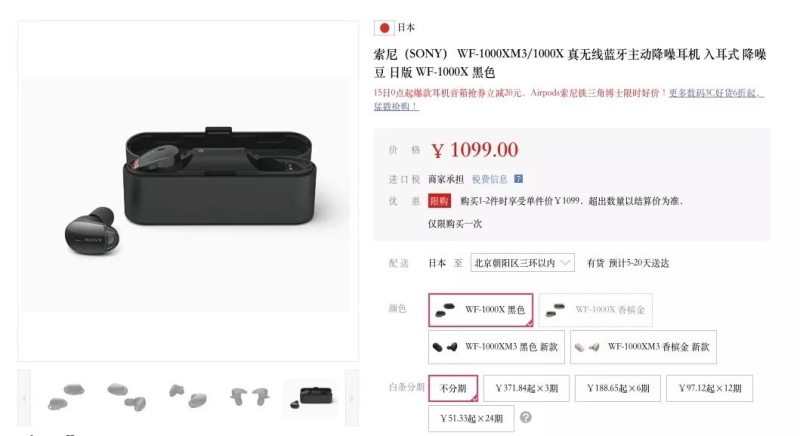Click the installment help question mark icon

tap(526, 418)
